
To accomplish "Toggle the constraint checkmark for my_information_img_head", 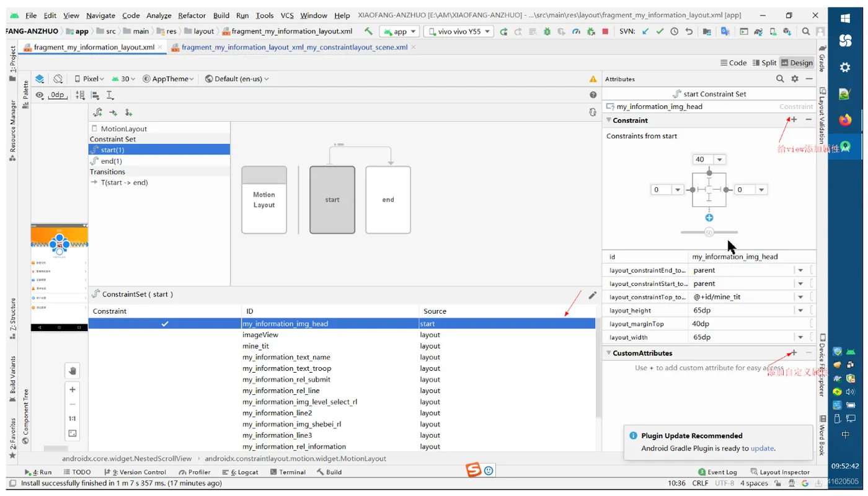I will (x=165, y=324).
